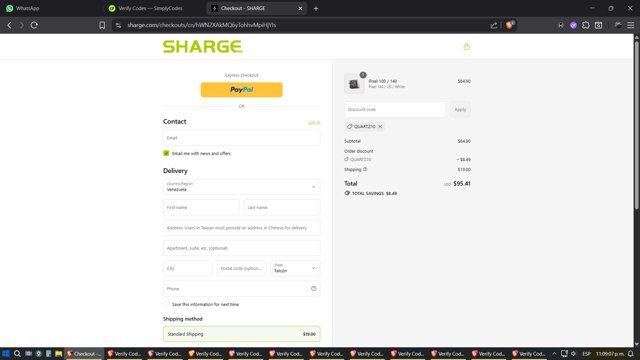Open the Country/Region dropdown showing Venezuela

click(x=241, y=187)
